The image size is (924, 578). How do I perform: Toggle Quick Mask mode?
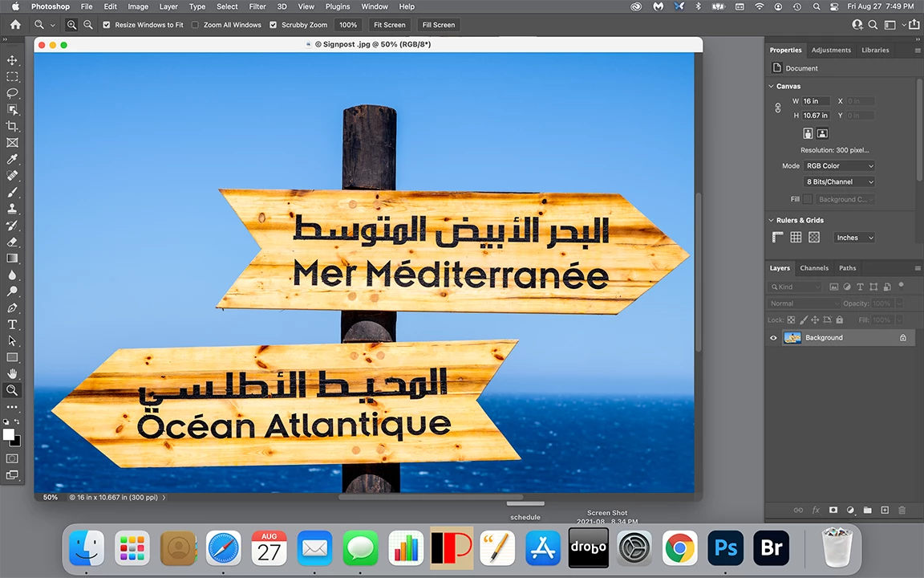click(x=12, y=458)
